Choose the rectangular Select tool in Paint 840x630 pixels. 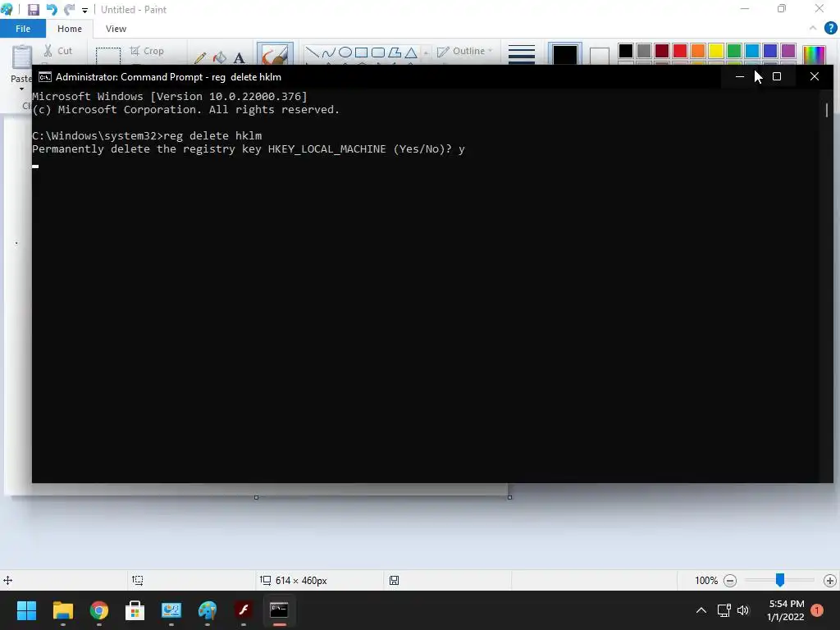pyautogui.click(x=108, y=56)
